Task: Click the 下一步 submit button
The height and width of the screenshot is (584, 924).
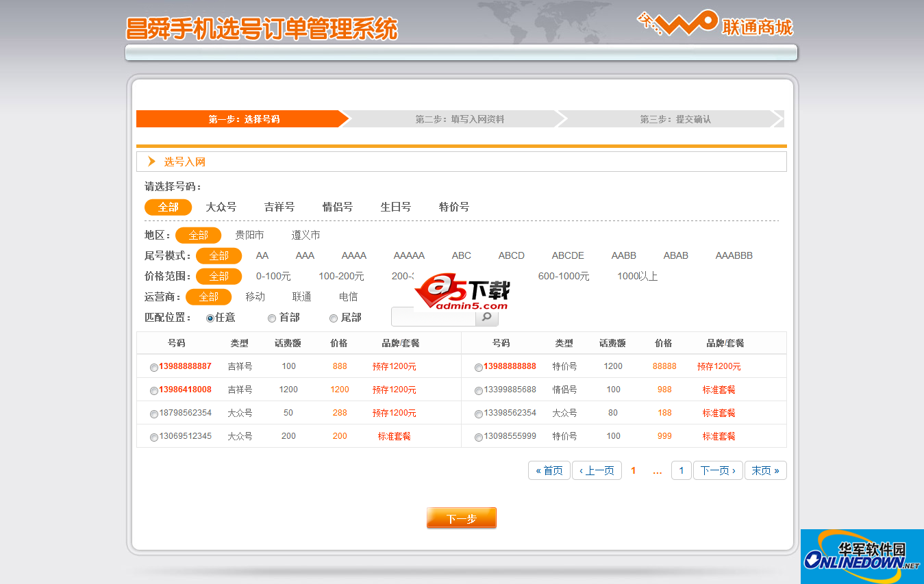Action: [x=461, y=518]
